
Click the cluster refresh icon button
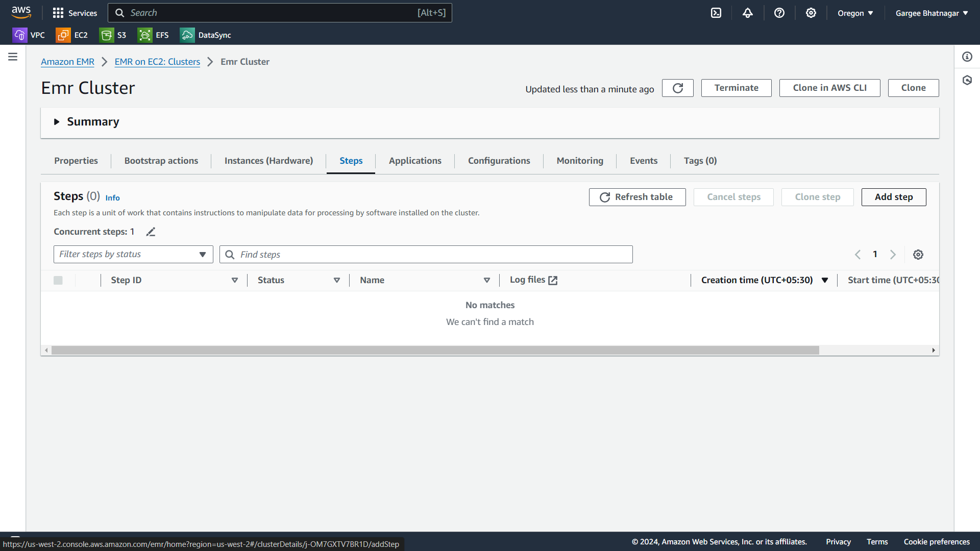[677, 88]
